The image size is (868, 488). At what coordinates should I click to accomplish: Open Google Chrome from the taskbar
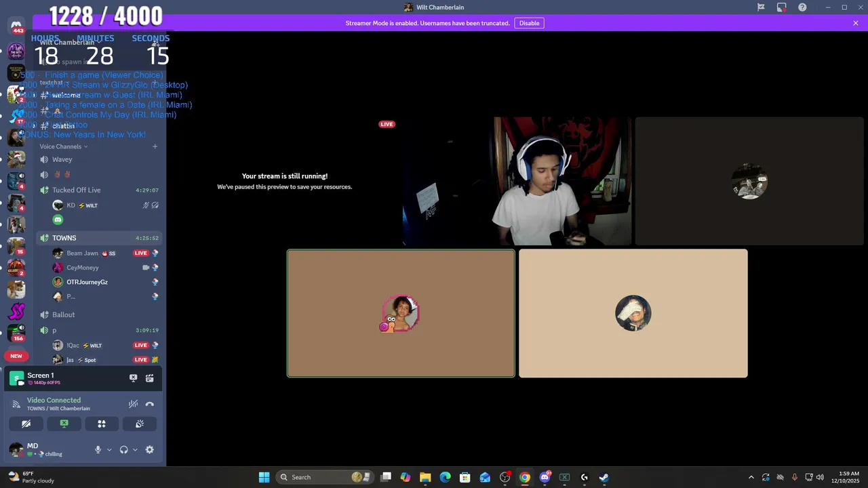point(525,477)
